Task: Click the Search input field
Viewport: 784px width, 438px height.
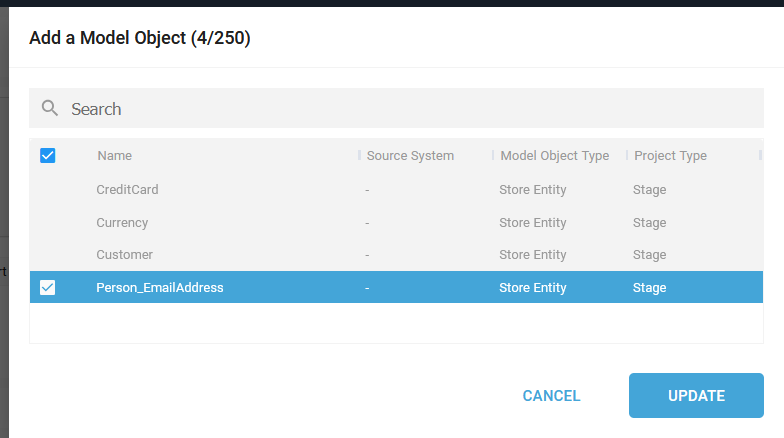Action: tap(396, 108)
